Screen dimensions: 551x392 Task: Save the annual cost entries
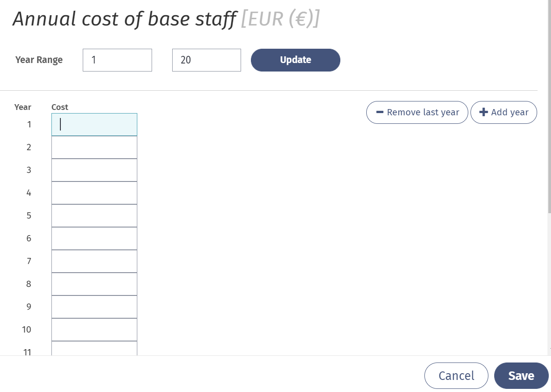(x=521, y=375)
